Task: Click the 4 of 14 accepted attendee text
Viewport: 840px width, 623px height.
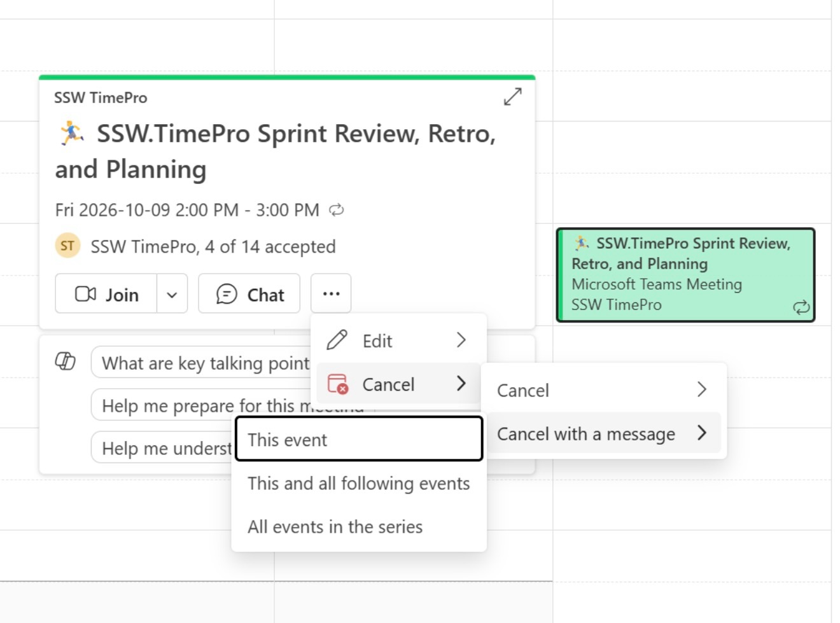Action: (270, 246)
